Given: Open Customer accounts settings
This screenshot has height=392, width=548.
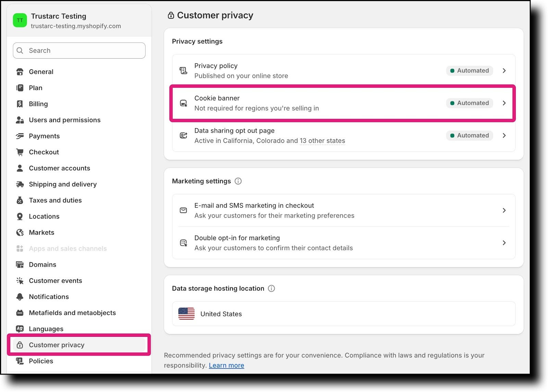Looking at the screenshot, I should pos(79,169).
